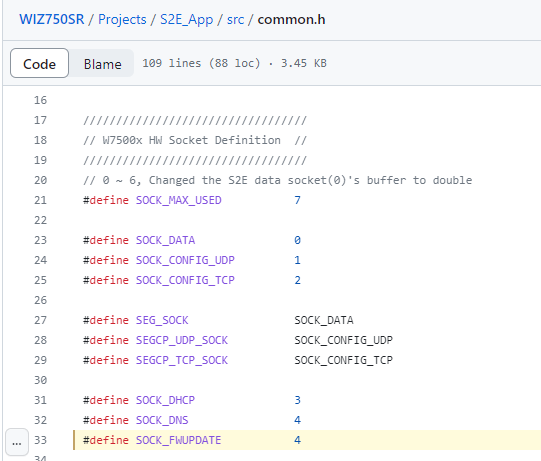
Task: Select line number 17
Action: click(x=40, y=120)
